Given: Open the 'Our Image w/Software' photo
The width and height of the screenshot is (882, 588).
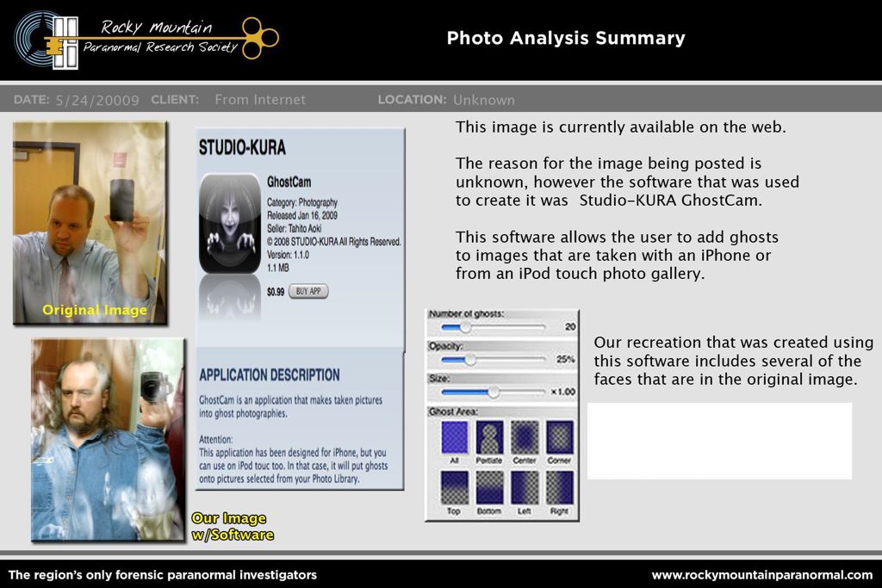Looking at the screenshot, I should [x=108, y=439].
